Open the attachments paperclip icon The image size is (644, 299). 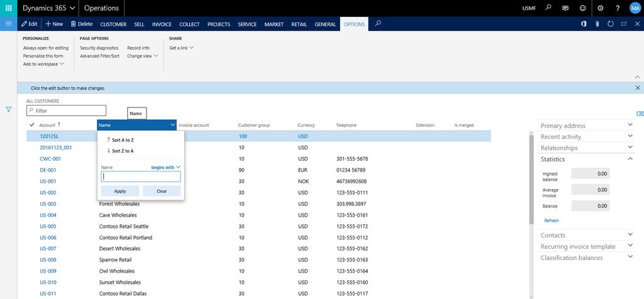click(x=597, y=24)
